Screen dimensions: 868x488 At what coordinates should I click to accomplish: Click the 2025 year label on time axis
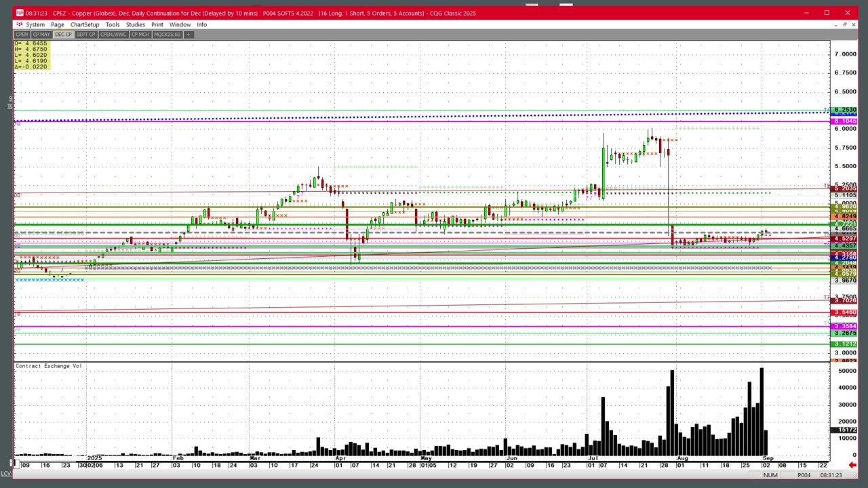94,458
